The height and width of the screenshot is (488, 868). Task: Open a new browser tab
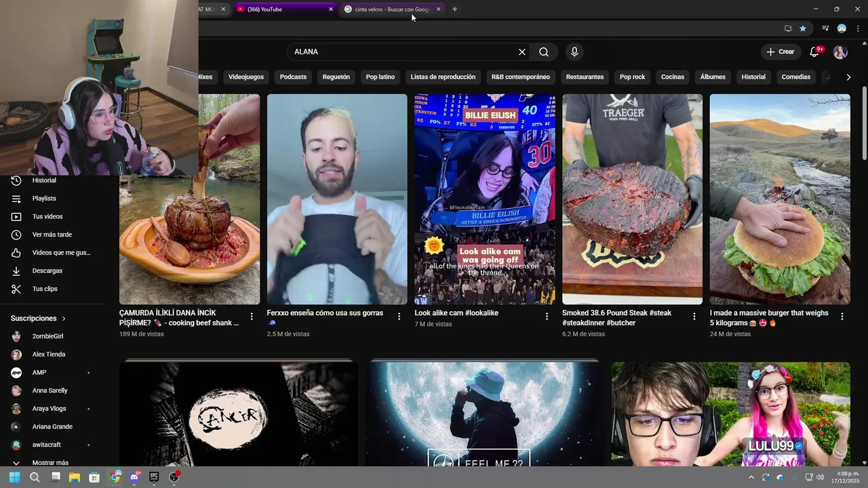tap(454, 9)
